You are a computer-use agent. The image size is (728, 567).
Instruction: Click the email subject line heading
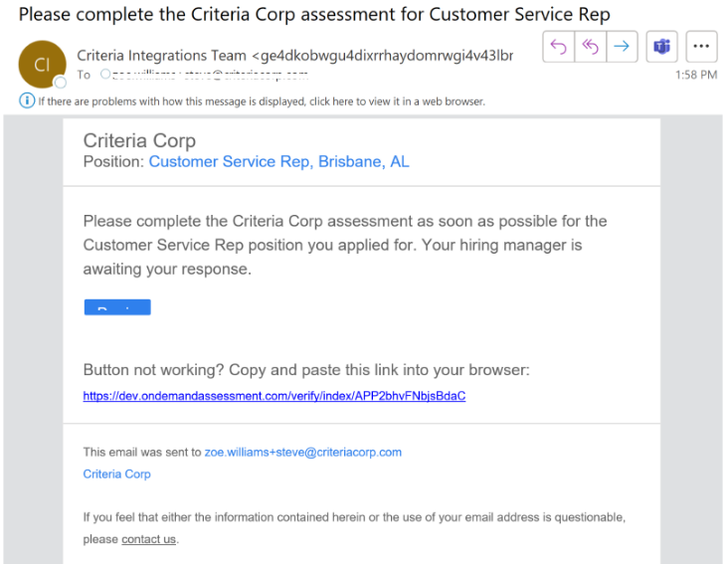[x=314, y=15]
